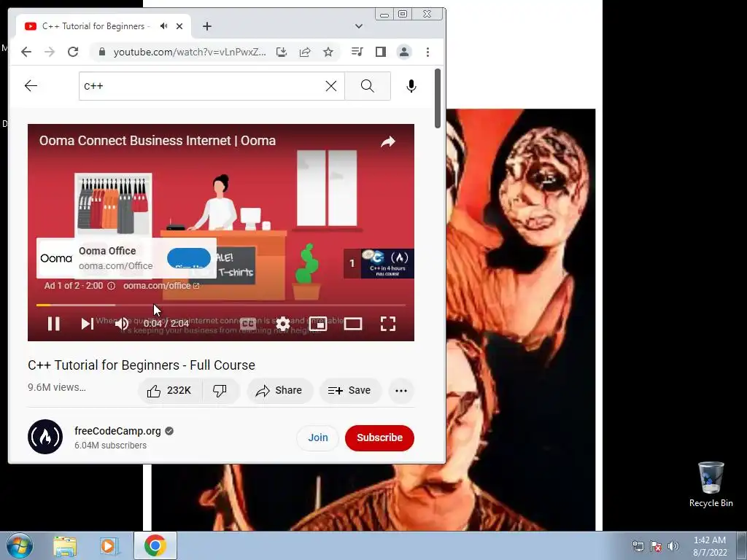Seek in the video progress bar
Screen dimensions: 747x560
tap(220, 305)
